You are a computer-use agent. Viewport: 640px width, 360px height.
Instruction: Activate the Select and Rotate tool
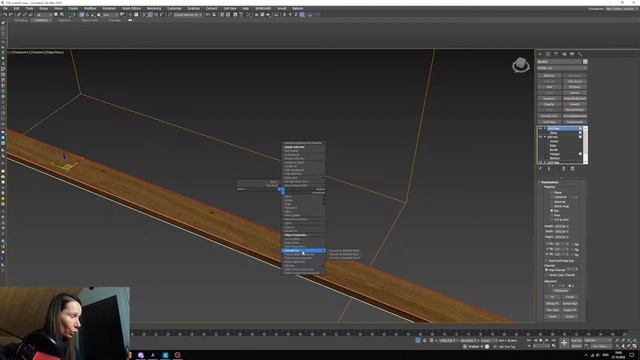[87, 15]
